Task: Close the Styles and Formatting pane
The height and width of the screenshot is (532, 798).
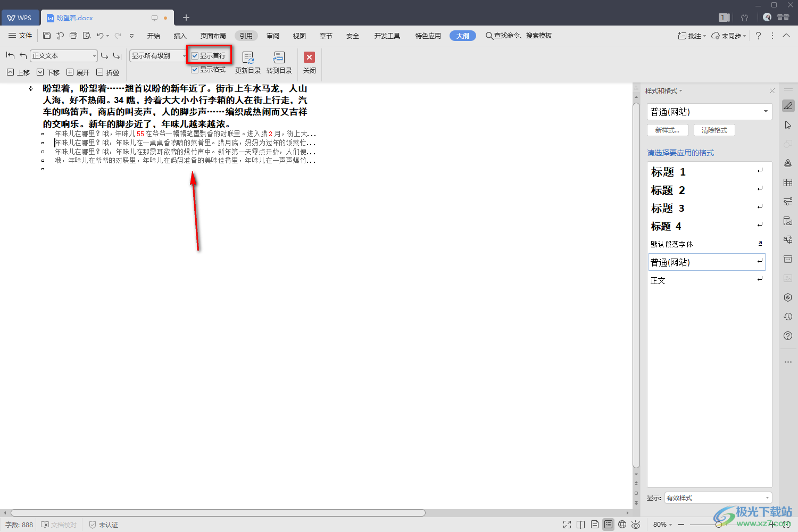Action: (772, 91)
